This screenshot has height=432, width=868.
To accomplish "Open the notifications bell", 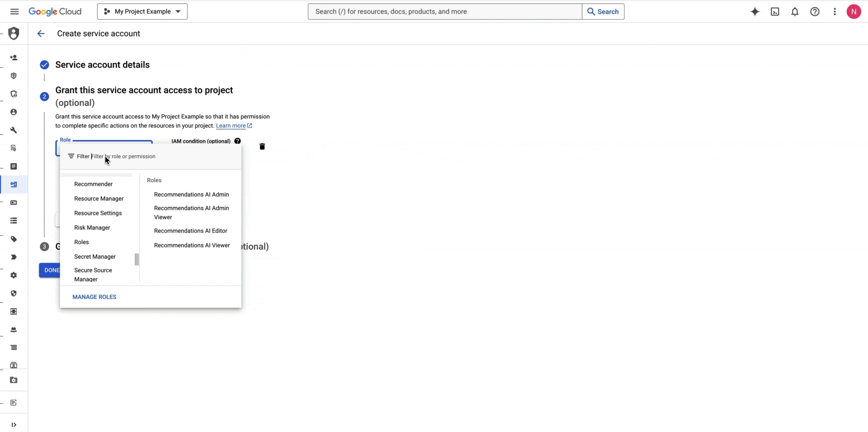I will pos(795,12).
